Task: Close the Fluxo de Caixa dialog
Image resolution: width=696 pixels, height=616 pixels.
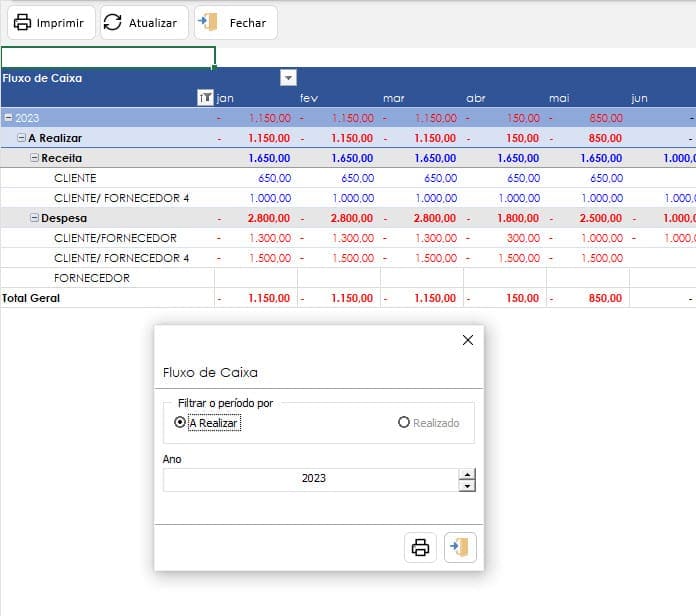Action: [x=467, y=340]
